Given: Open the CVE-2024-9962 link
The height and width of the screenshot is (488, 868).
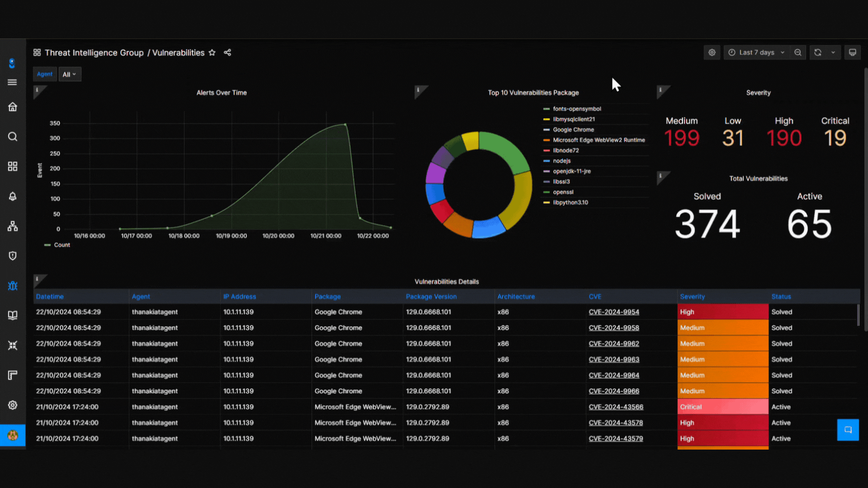Looking at the screenshot, I should [614, 343].
